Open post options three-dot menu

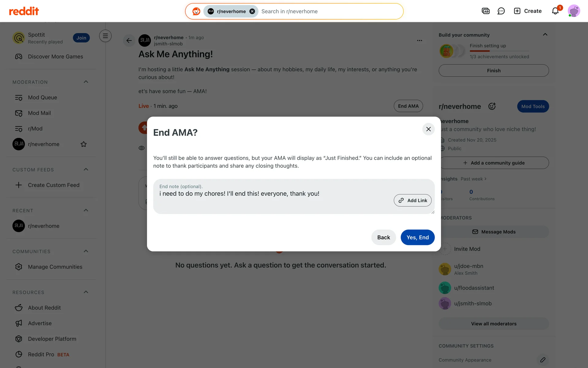(420, 40)
